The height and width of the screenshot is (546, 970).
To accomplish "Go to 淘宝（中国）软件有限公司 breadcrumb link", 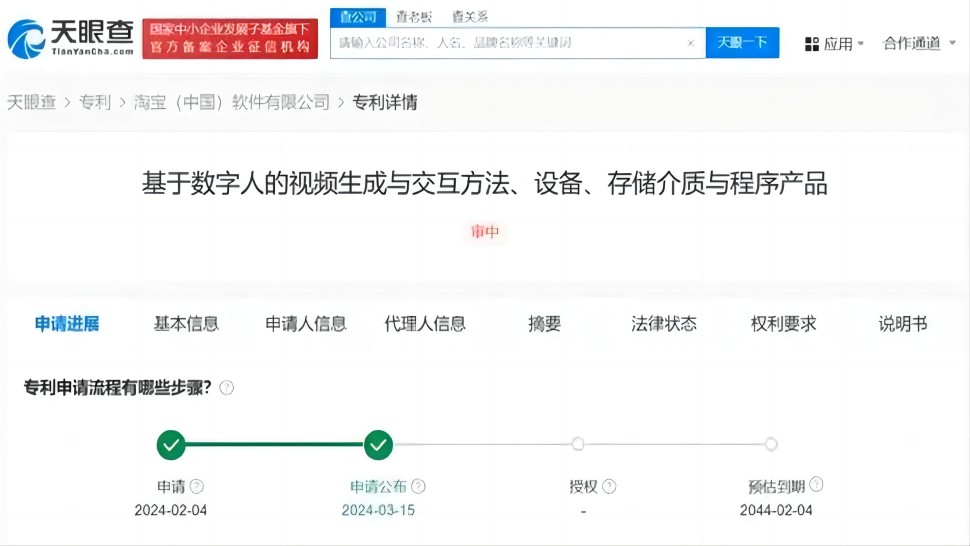I will [x=231, y=102].
